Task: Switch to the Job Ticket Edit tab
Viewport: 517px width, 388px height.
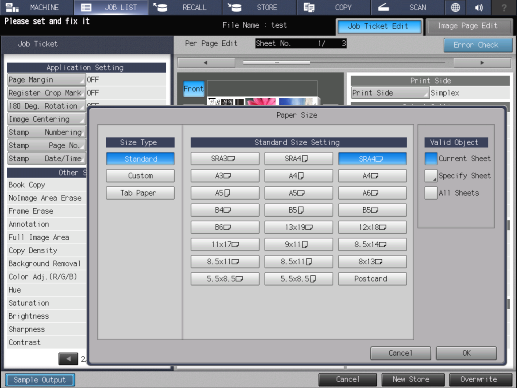Action: click(x=379, y=26)
